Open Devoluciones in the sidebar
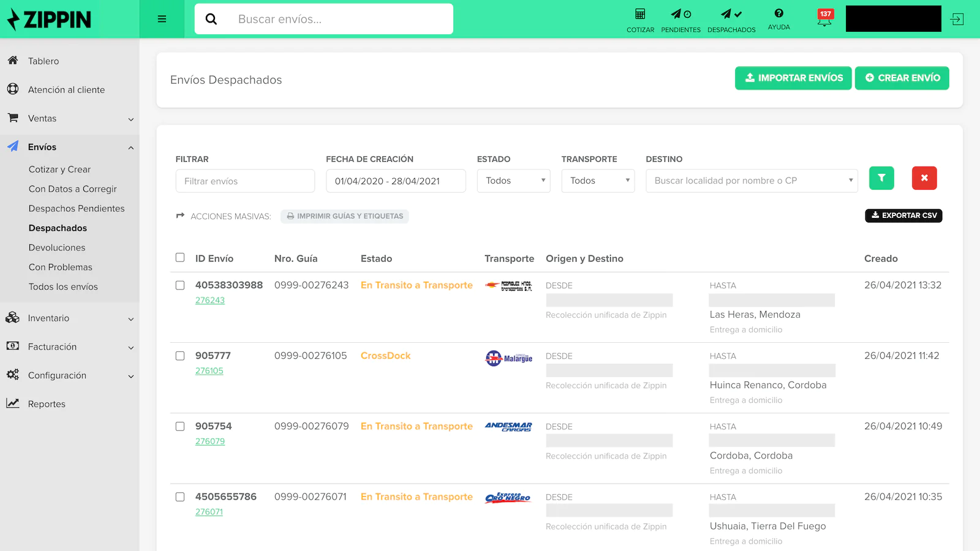Viewport: 980px width, 551px height. [57, 247]
